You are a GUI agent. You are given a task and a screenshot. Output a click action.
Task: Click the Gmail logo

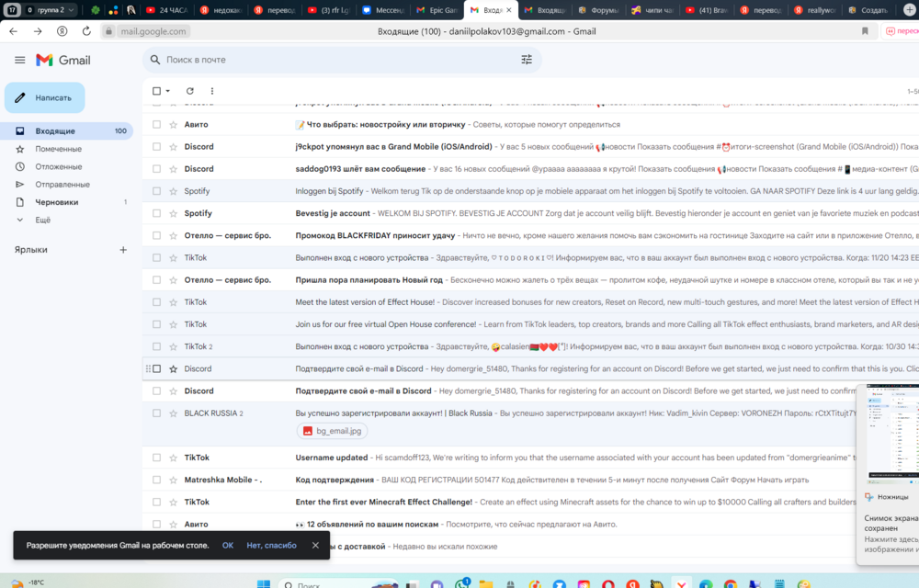[x=63, y=60]
